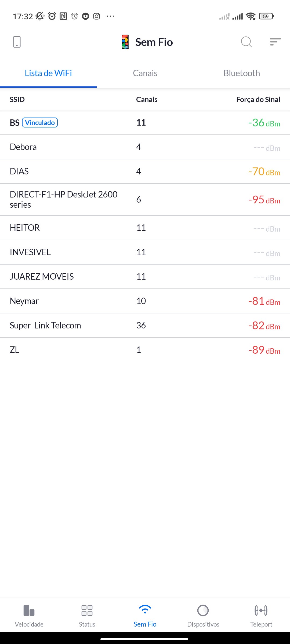Tap the Vinculado badge next to BS
The image size is (290, 644).
[x=40, y=123]
